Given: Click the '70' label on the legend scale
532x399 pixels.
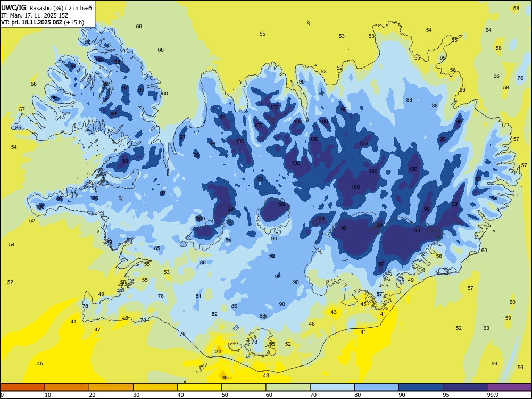Looking at the screenshot, I should [313, 395].
